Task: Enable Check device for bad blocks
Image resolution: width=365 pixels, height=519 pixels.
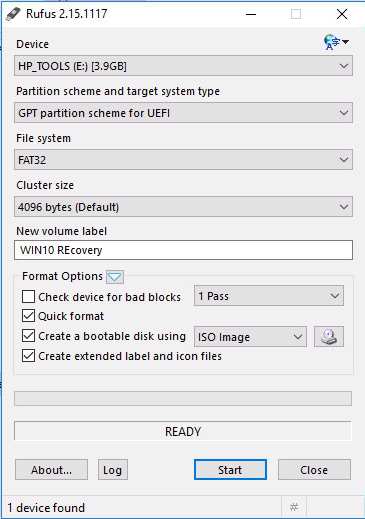Action: 28,296
